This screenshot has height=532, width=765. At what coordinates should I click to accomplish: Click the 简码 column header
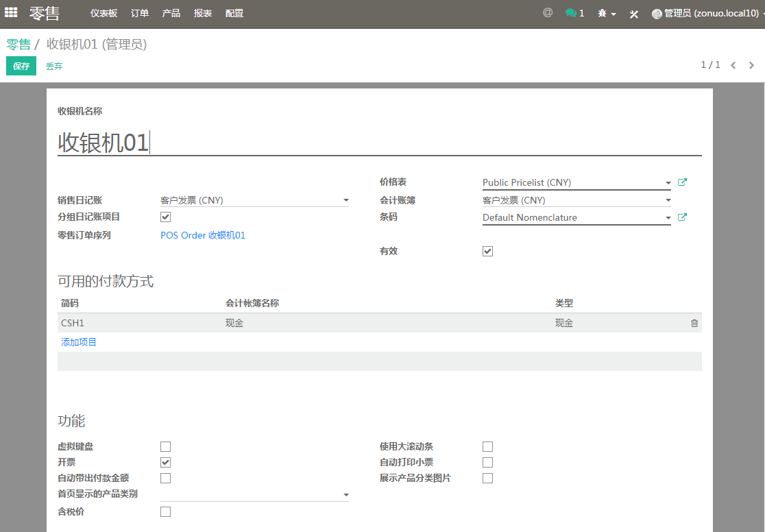[x=70, y=303]
